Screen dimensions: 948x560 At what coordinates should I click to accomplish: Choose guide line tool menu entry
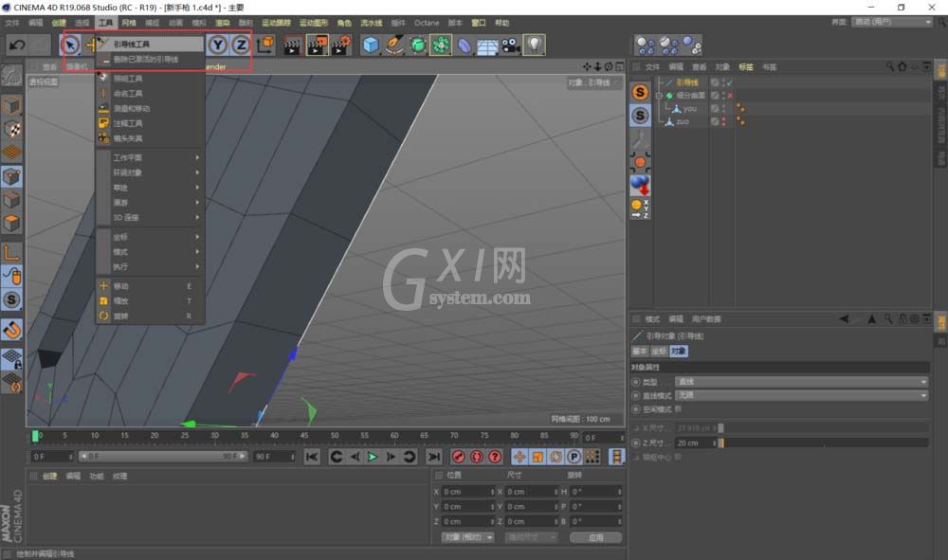[150, 45]
